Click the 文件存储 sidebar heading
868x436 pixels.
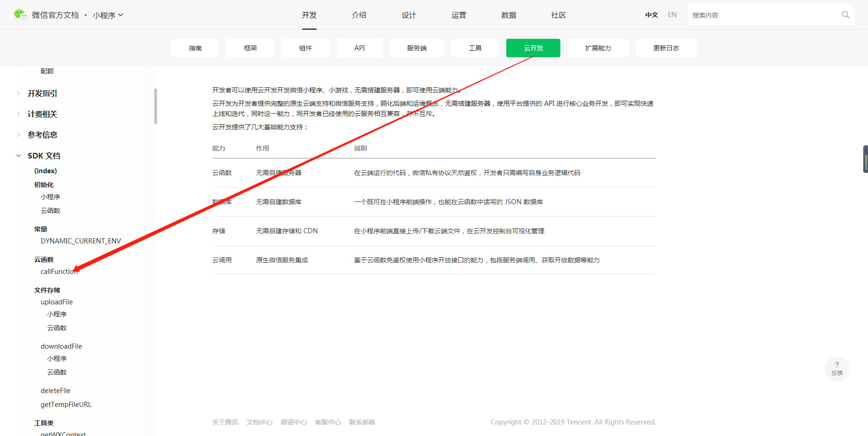click(x=47, y=290)
